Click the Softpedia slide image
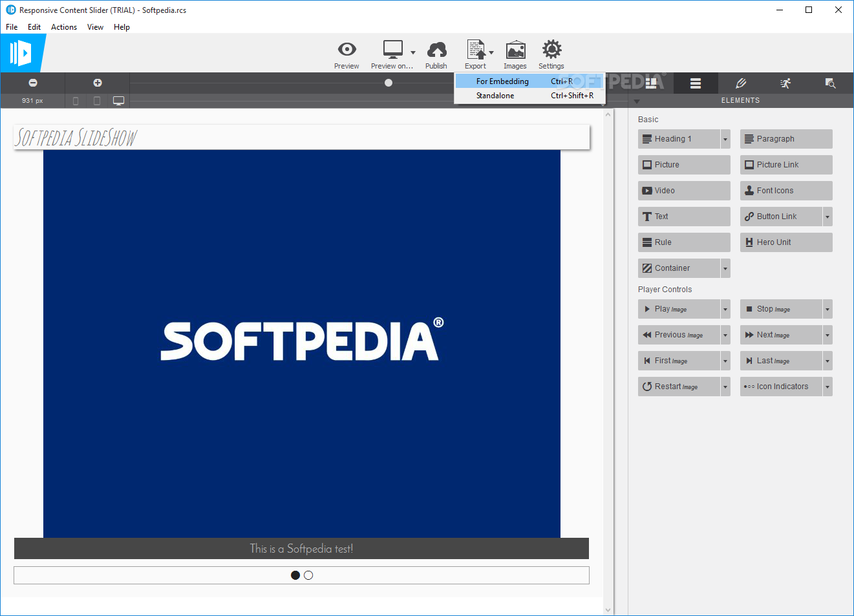This screenshot has height=616, width=854. click(x=302, y=343)
